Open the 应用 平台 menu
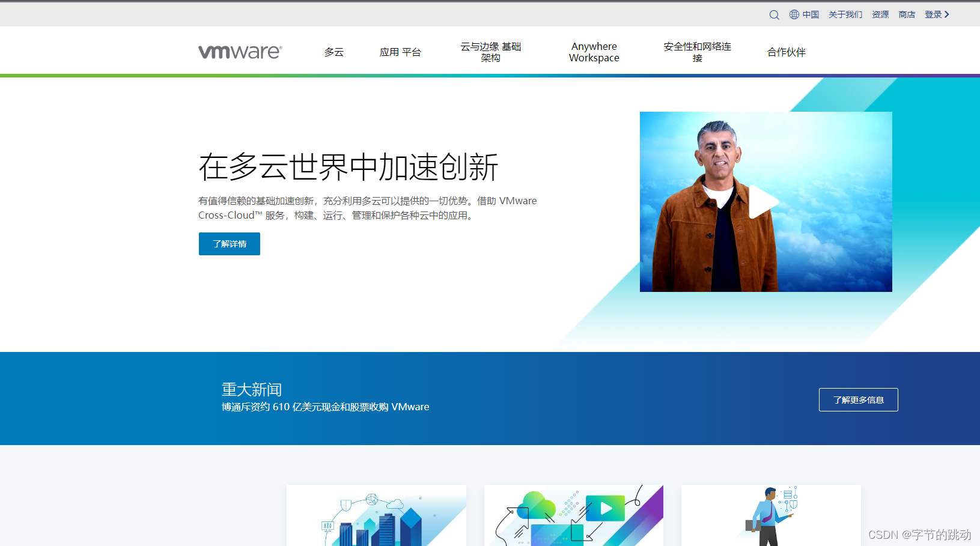The height and width of the screenshot is (546, 980). click(400, 52)
